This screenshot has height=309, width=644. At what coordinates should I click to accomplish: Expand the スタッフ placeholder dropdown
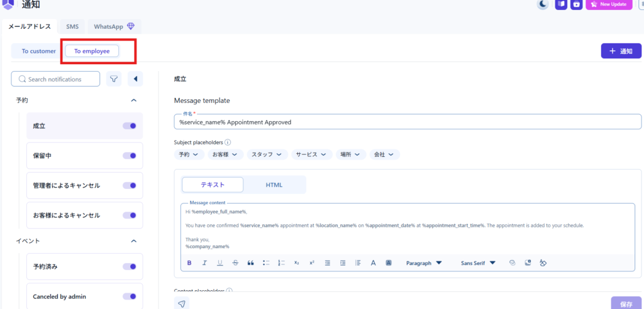click(267, 154)
